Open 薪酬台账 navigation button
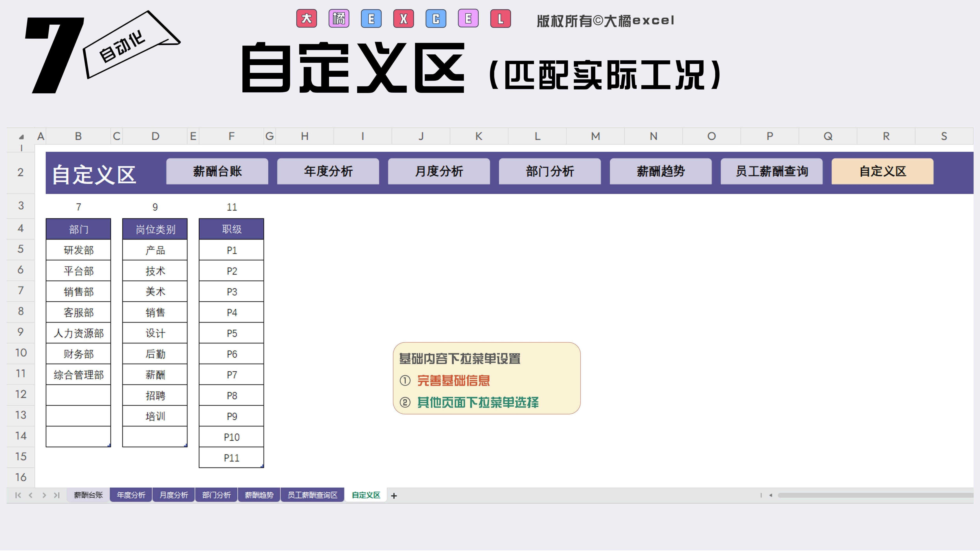This screenshot has height=551, width=980. point(217,171)
